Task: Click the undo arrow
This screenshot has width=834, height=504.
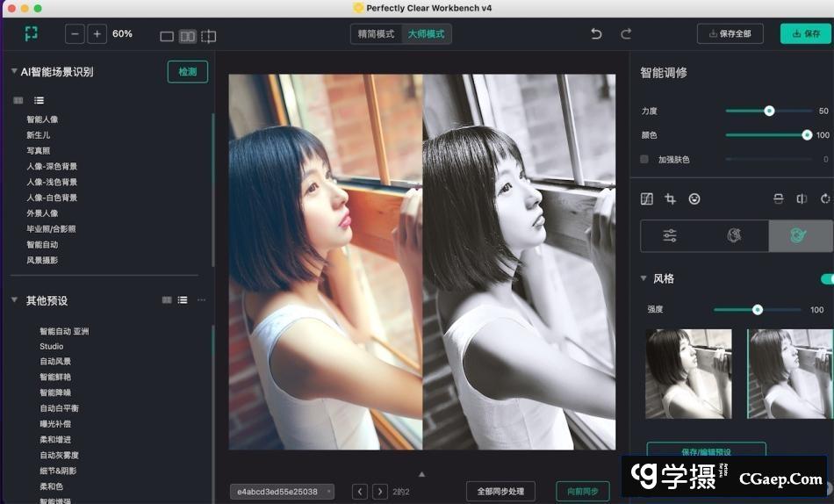Action: (x=596, y=34)
